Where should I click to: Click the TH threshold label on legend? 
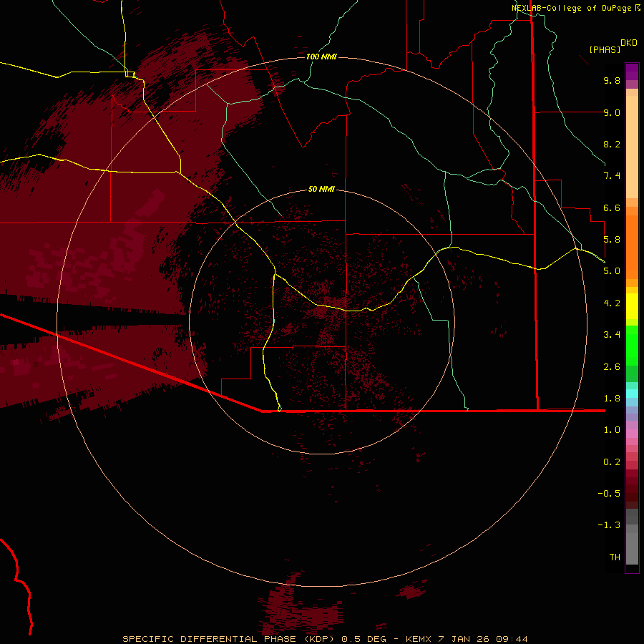615,557
